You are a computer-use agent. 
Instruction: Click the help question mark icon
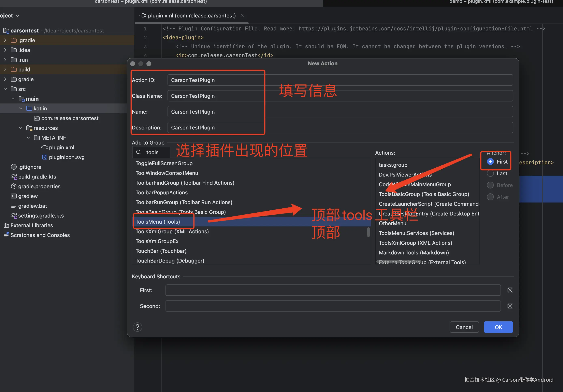click(x=137, y=327)
